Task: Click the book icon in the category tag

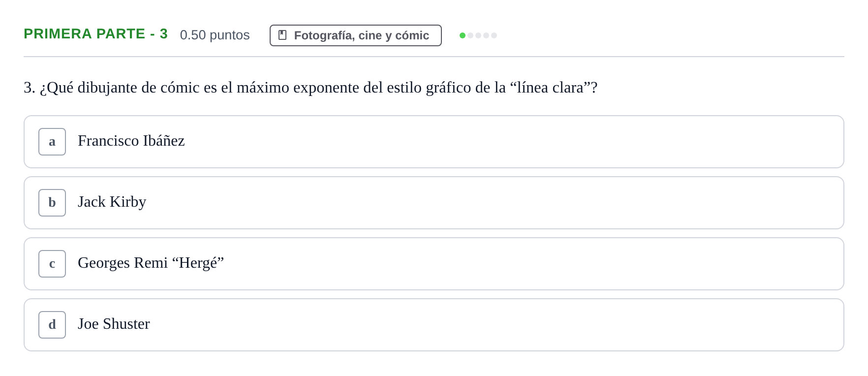Action: click(282, 35)
